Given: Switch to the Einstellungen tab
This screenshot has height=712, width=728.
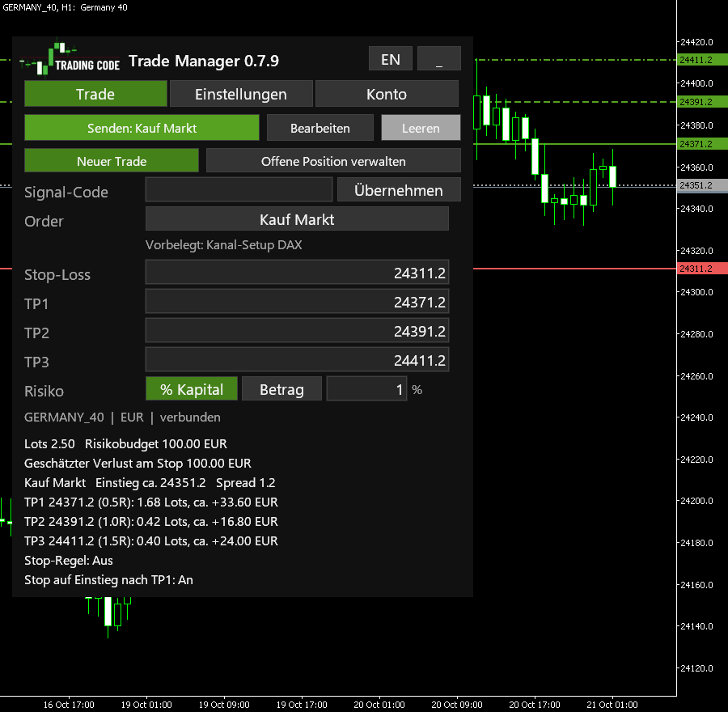Looking at the screenshot, I should (241, 94).
